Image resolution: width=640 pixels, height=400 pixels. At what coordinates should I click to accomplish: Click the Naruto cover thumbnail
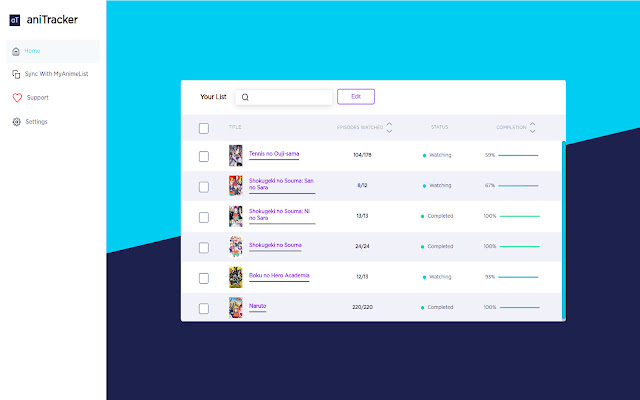(x=236, y=307)
